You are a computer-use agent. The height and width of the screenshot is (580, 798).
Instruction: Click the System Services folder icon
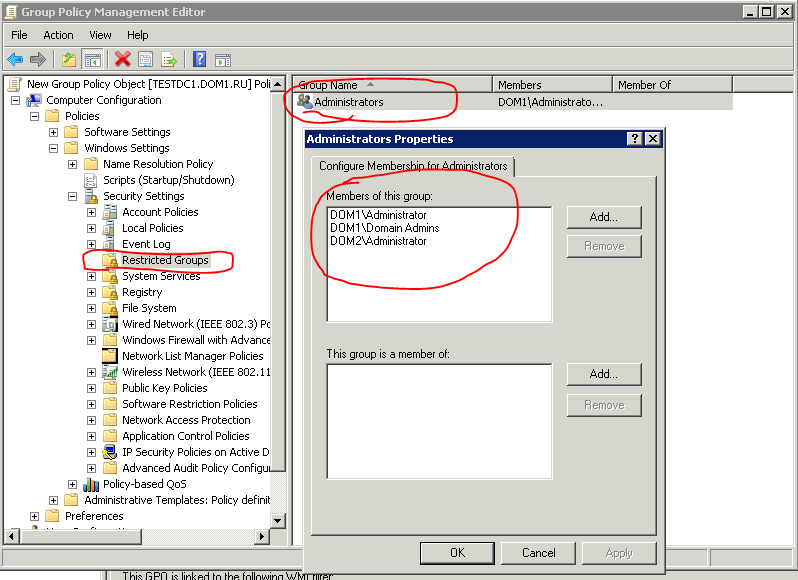point(110,276)
